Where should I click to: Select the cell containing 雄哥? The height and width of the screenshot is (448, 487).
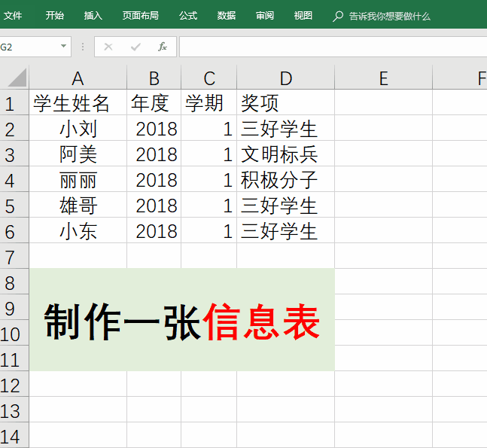point(78,205)
